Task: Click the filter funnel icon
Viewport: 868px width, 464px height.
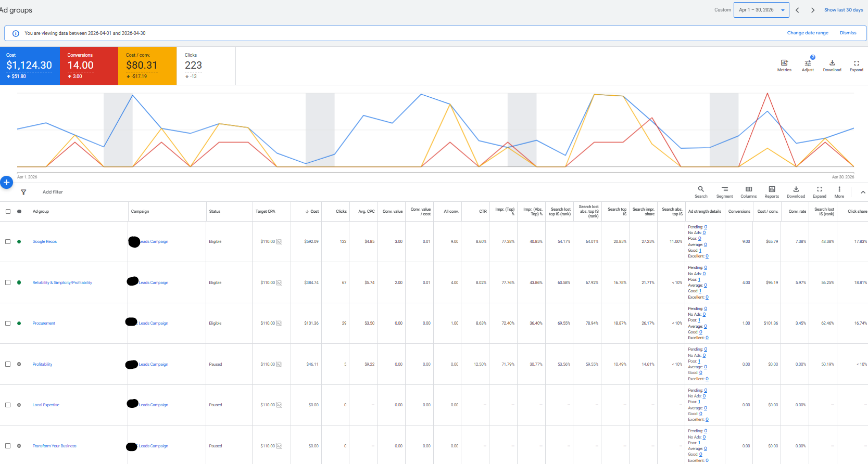Action: (23, 192)
